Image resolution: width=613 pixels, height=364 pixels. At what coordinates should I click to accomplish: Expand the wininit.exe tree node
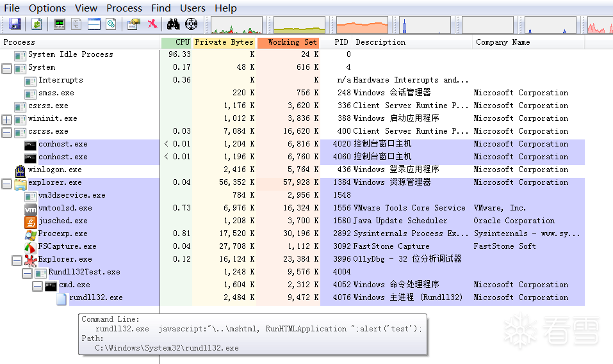[6, 120]
